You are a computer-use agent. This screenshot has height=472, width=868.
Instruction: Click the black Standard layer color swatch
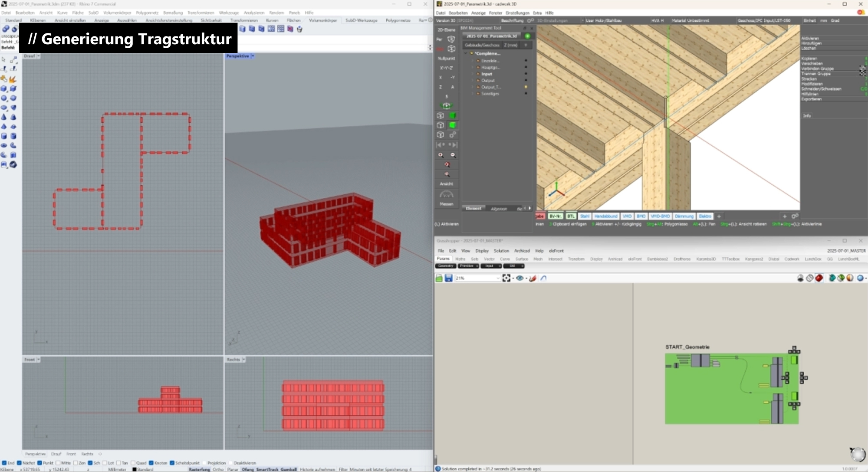pos(135,469)
